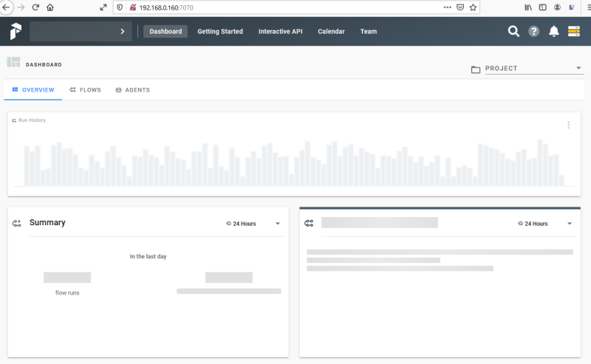Open Run History three-dot menu
591x364 pixels.
[568, 125]
